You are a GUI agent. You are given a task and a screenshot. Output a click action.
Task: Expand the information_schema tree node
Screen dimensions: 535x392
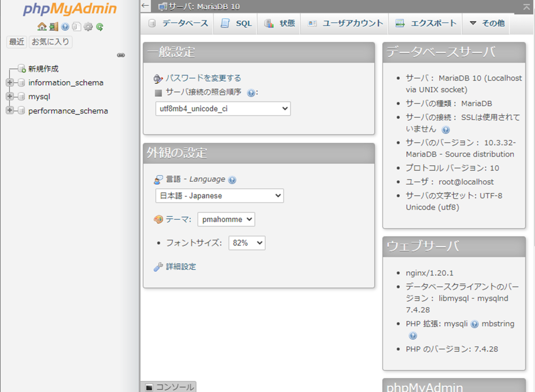10,83
